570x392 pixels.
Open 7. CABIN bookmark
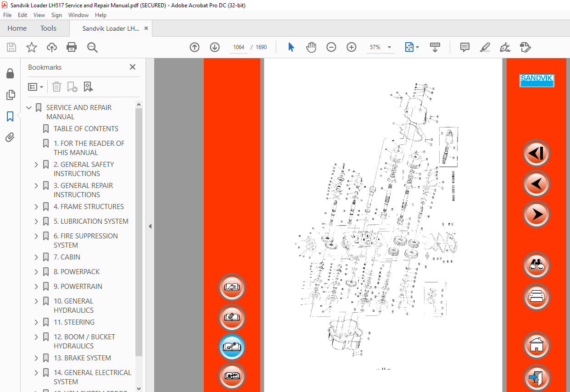click(x=67, y=257)
